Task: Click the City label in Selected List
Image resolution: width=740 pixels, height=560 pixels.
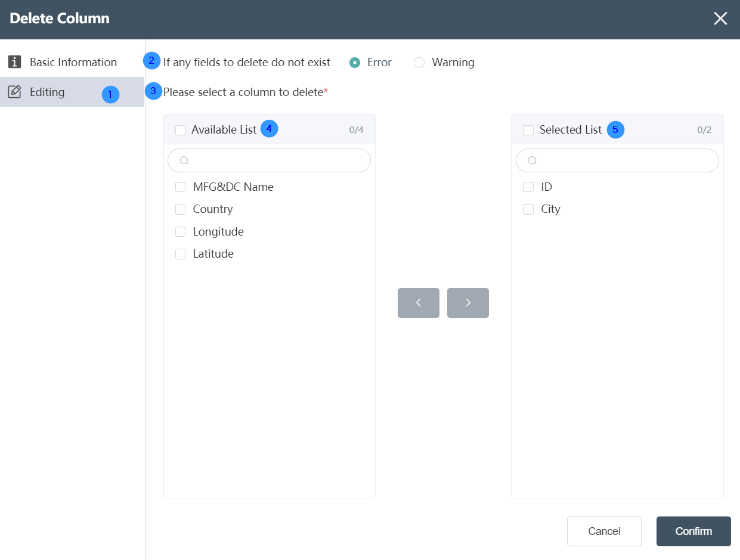Action: click(550, 209)
